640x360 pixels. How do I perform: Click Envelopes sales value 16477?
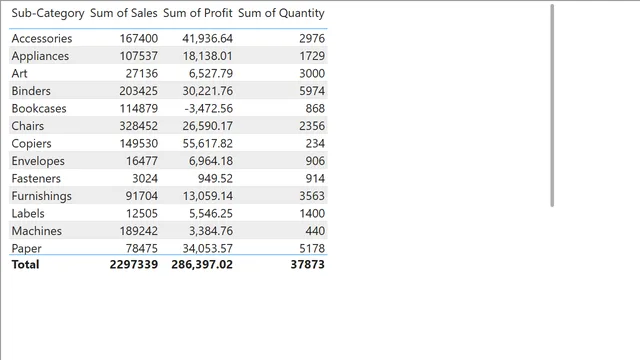click(x=142, y=161)
